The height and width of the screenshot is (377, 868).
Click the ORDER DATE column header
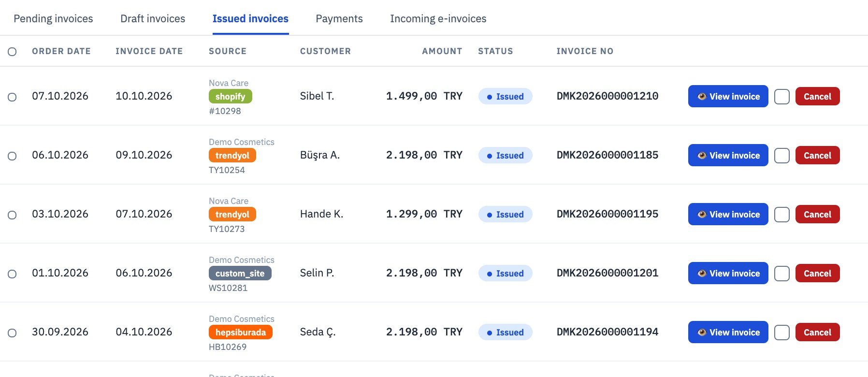(61, 51)
